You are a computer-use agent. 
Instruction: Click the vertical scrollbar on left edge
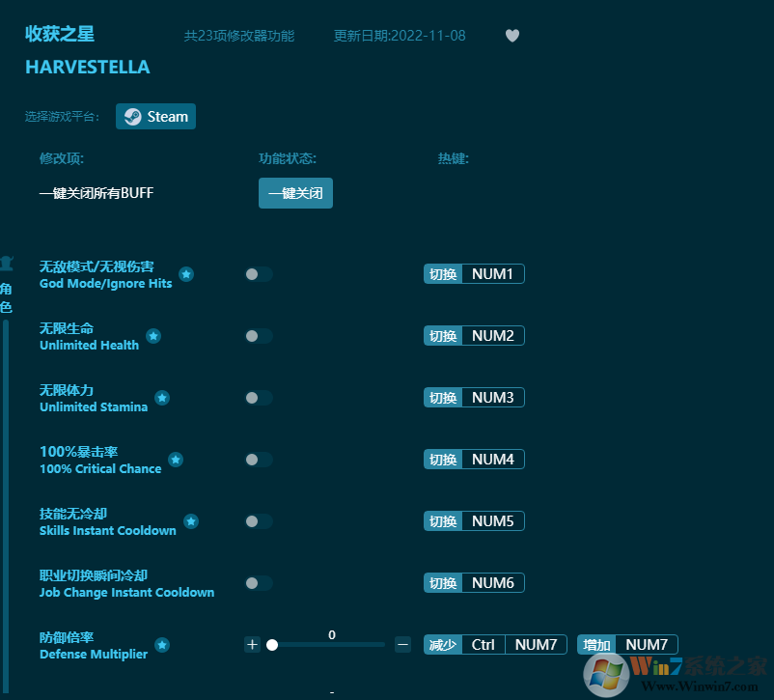tap(6, 506)
